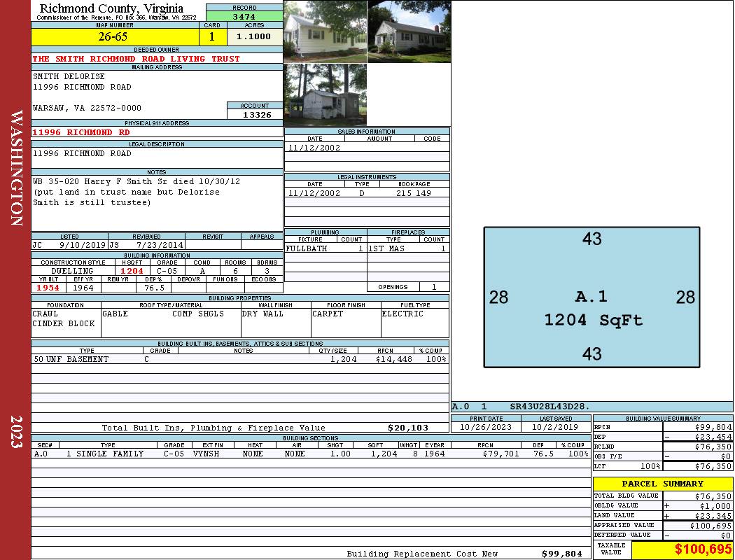The image size is (735, 560).
Task: Click foundation CINDER BLOCK
Action: [x=64, y=323]
